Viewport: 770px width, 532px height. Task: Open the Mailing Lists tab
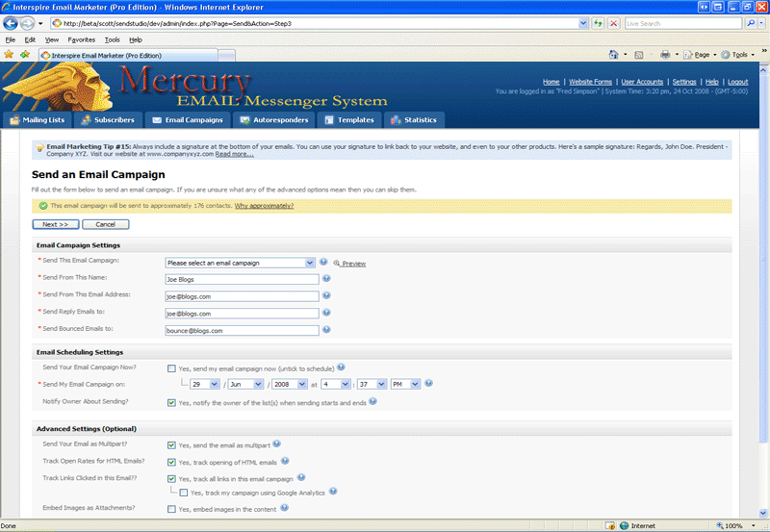[38, 119]
